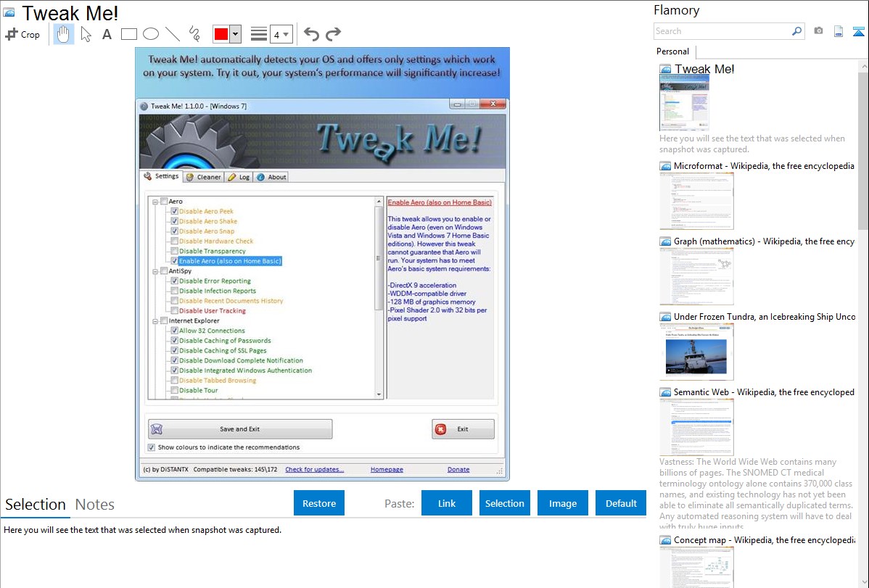Collapse the Internet Explorer tree node
869x588 pixels.
pos(155,321)
